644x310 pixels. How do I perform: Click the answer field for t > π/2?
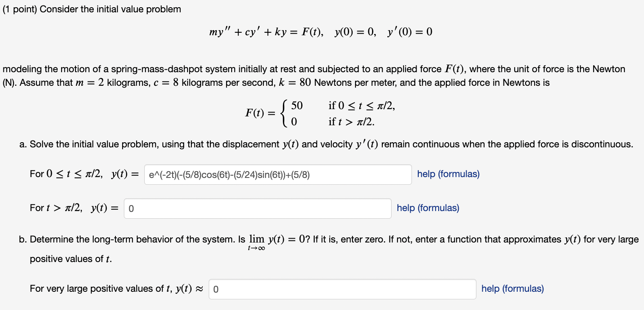(x=258, y=208)
